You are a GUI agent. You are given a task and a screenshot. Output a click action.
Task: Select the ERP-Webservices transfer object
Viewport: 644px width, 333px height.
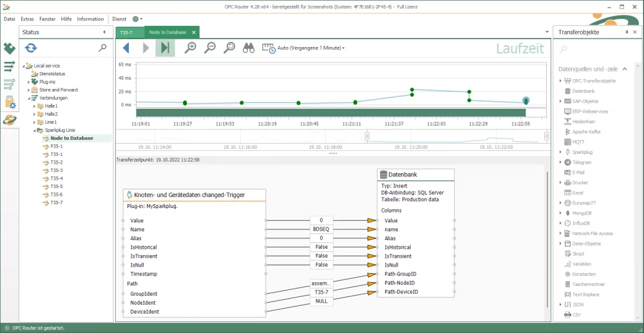[x=590, y=111]
